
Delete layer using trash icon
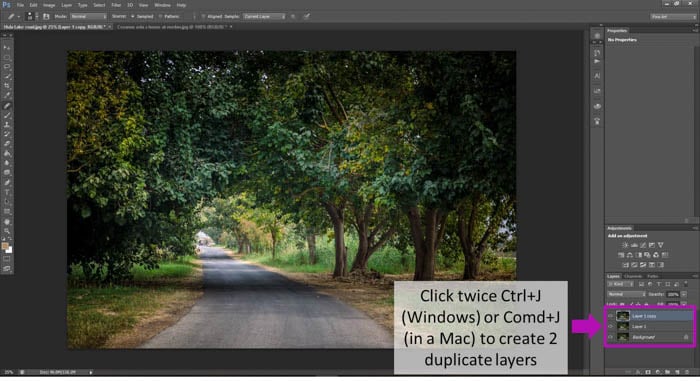point(687,372)
